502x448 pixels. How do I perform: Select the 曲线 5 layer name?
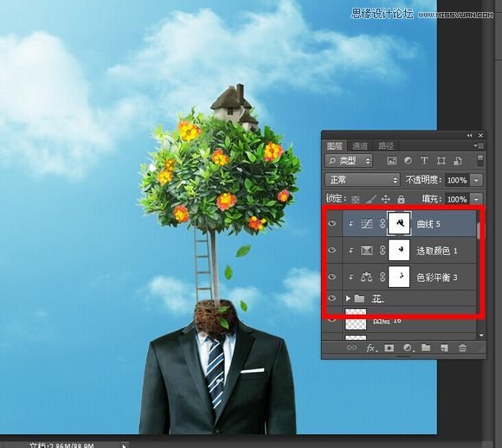428,224
